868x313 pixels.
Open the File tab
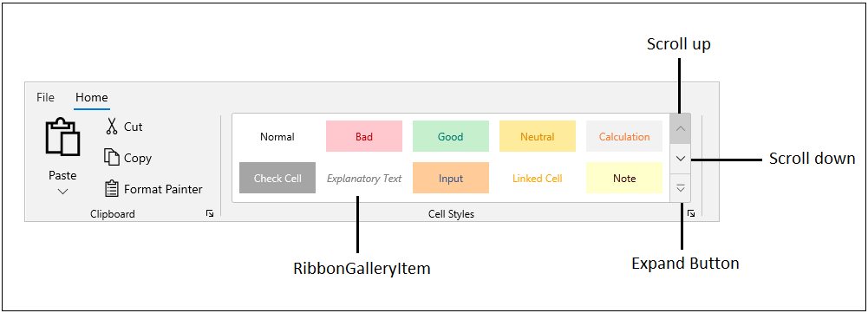45,97
